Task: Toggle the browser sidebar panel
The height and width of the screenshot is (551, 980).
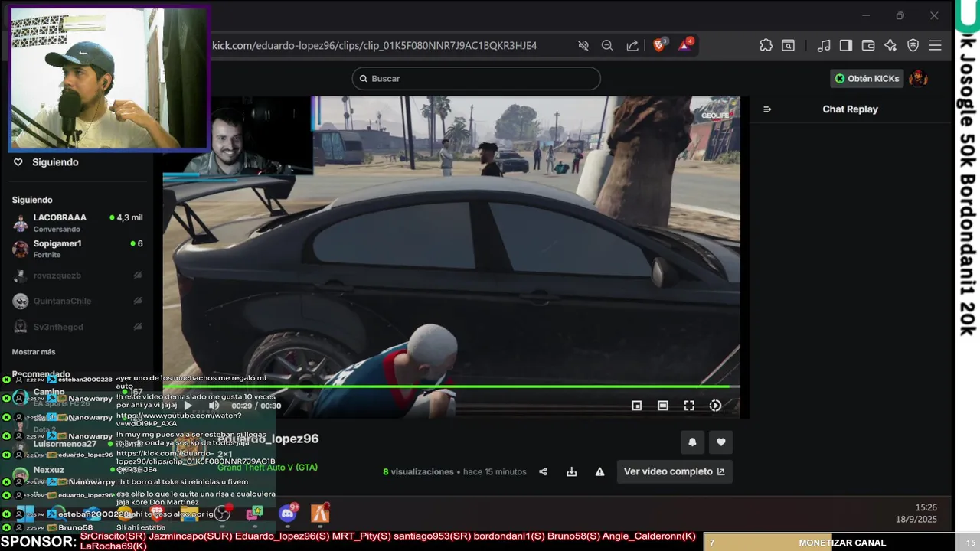Action: (846, 46)
